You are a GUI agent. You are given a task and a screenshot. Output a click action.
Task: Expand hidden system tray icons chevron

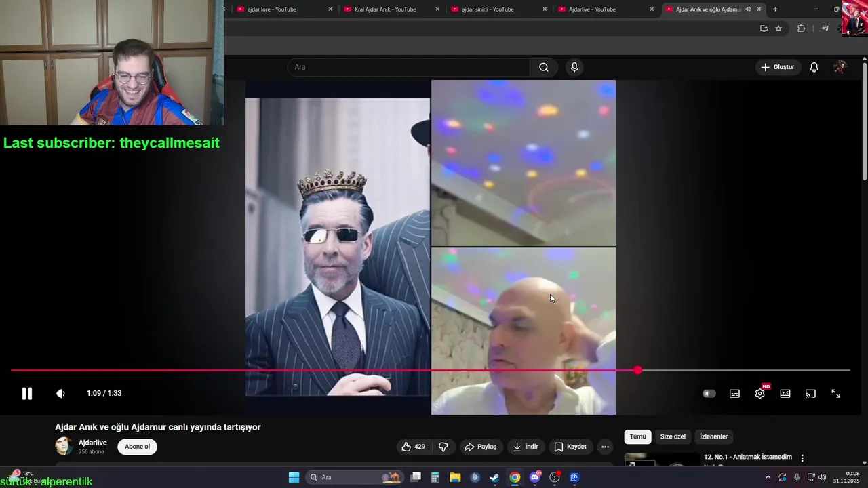click(768, 477)
